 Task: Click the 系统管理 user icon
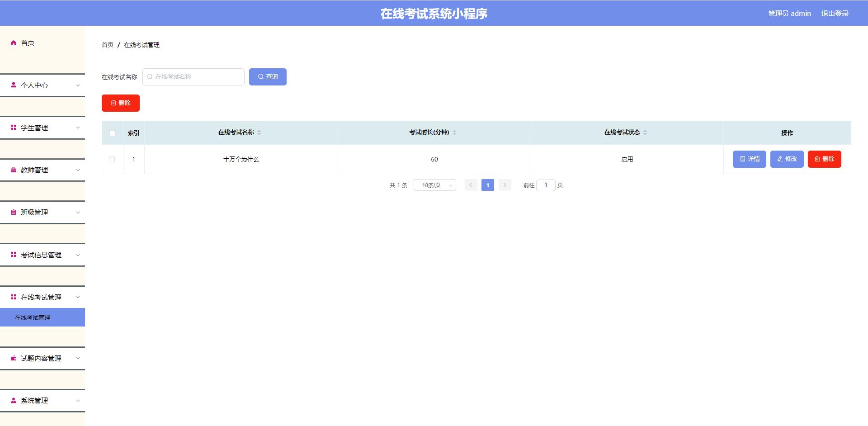click(x=13, y=400)
